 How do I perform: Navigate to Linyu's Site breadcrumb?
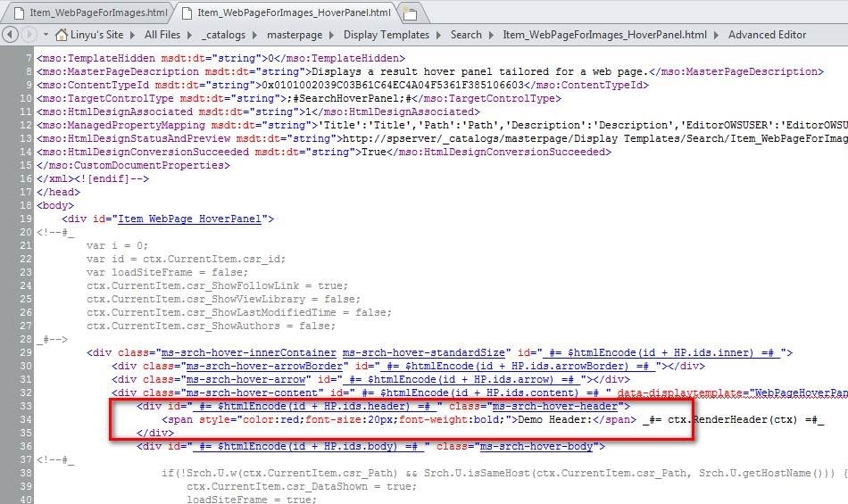click(x=96, y=35)
